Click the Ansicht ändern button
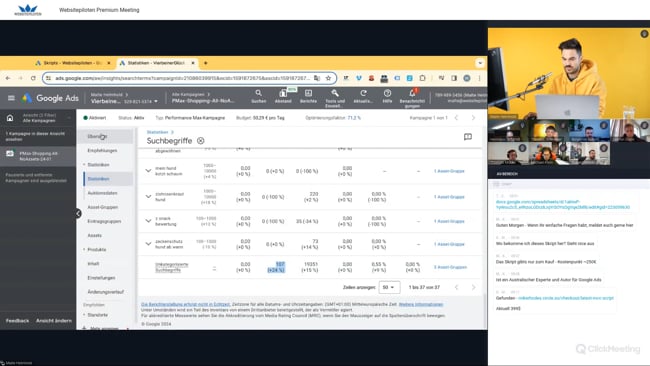 tap(53, 320)
